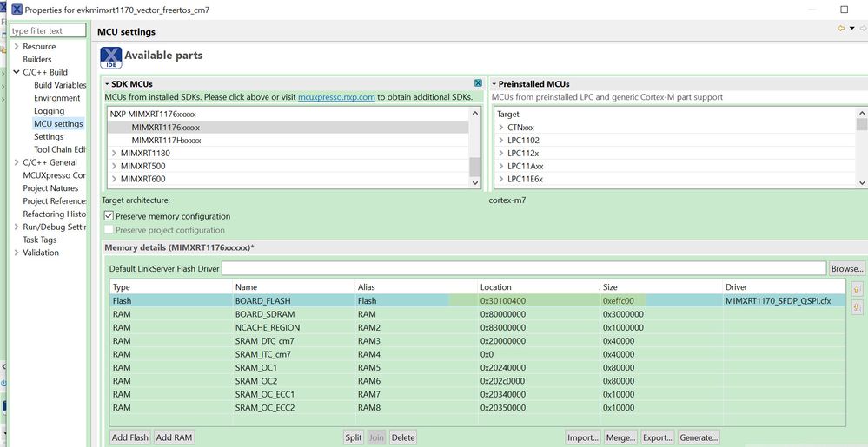Click the blue SDK MCUs panel icon
The width and height of the screenshot is (868, 447).
pos(478,83)
